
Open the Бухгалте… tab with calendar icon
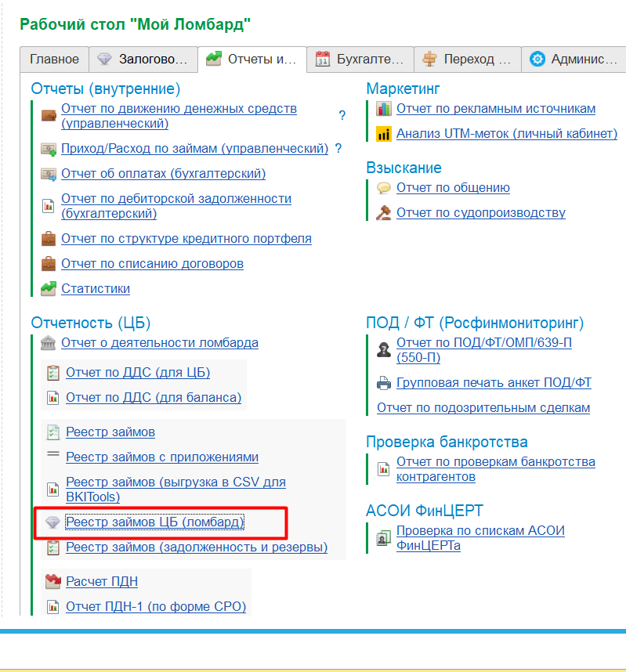pyautogui.click(x=360, y=60)
